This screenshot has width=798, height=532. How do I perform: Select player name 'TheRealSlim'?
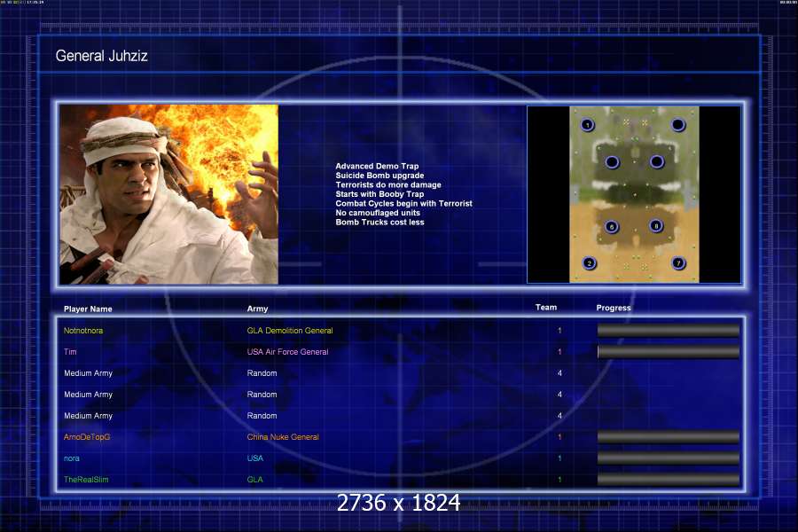[x=86, y=480]
